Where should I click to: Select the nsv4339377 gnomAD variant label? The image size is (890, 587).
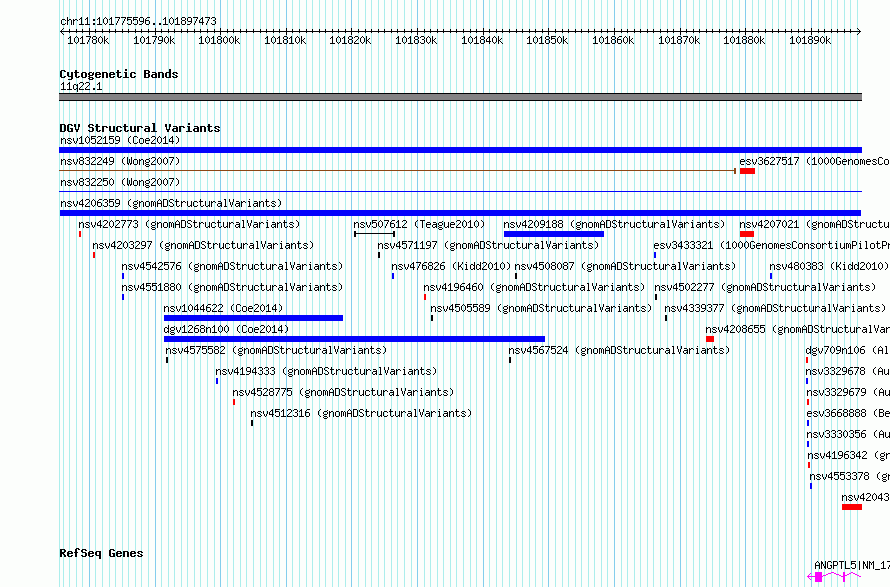pyautogui.click(x=775, y=308)
